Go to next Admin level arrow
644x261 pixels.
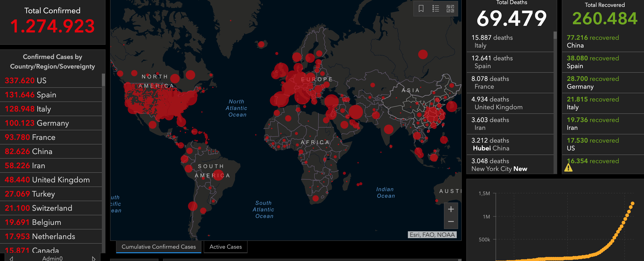[x=93, y=258]
